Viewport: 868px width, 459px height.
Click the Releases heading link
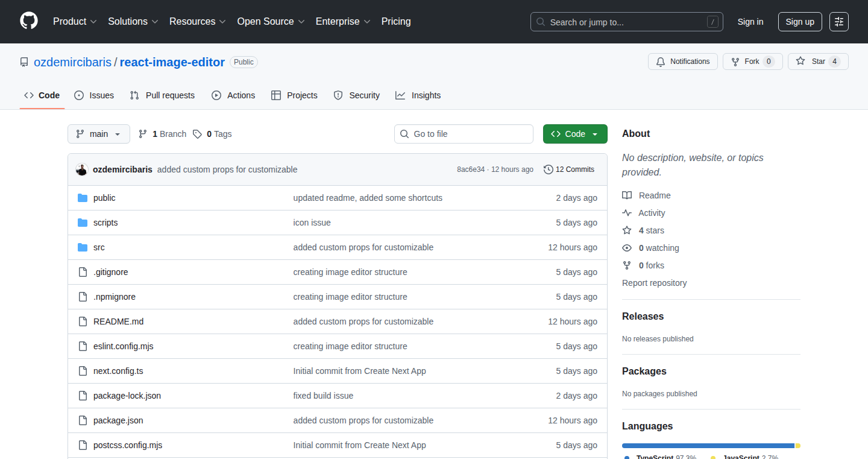643,316
